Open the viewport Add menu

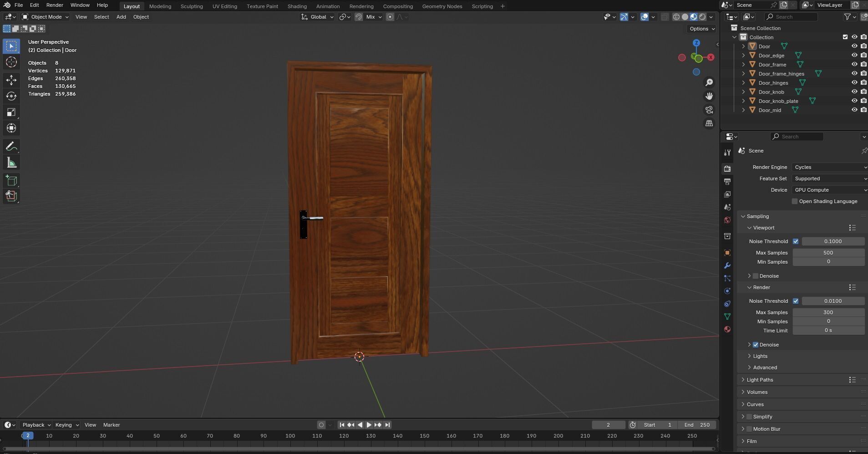pyautogui.click(x=121, y=17)
